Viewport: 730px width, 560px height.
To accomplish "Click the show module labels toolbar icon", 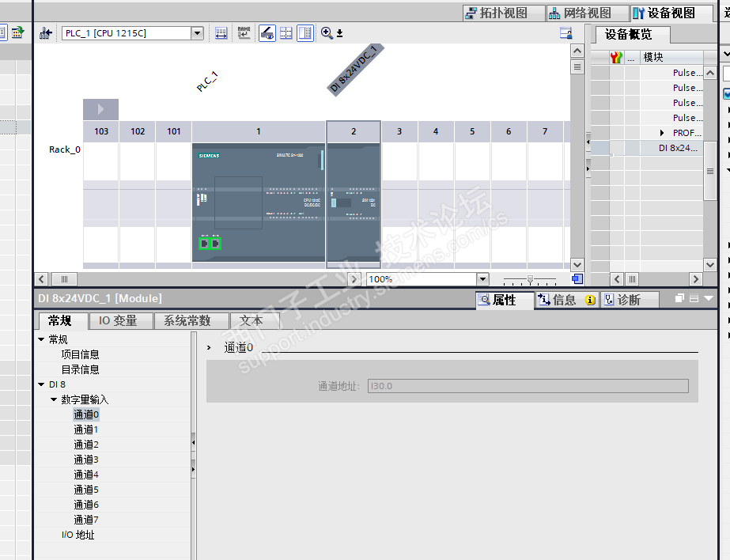I will [x=221, y=33].
